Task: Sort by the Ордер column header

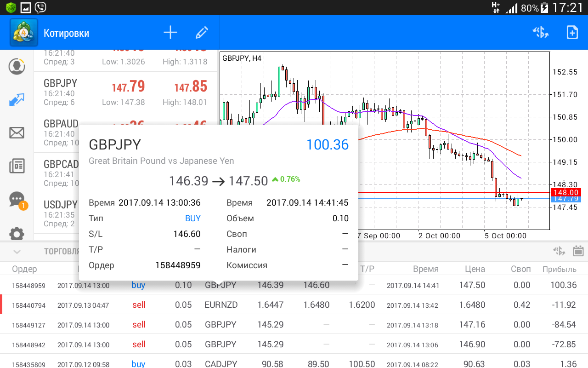Action: point(24,269)
